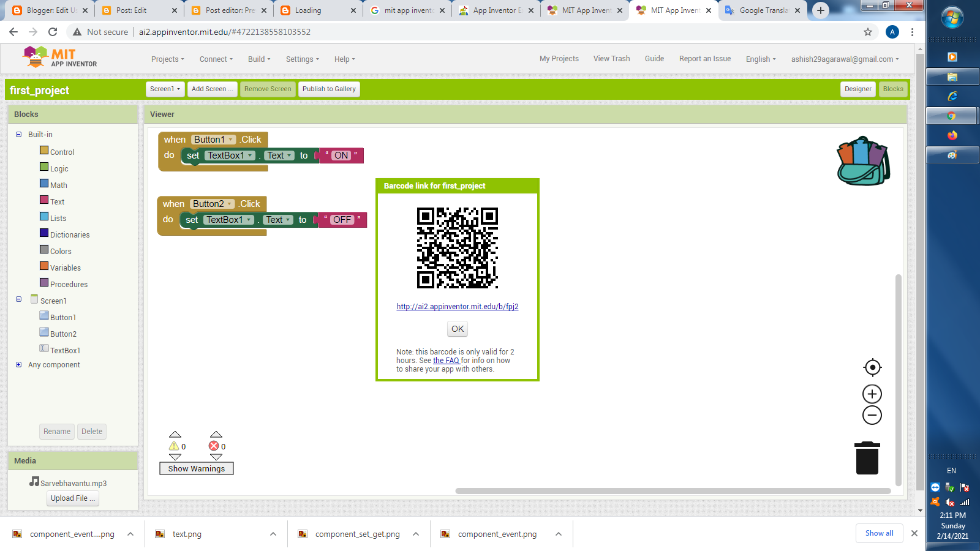Open the Control blocks drawer
The height and width of the screenshot is (551, 980).
click(x=62, y=151)
